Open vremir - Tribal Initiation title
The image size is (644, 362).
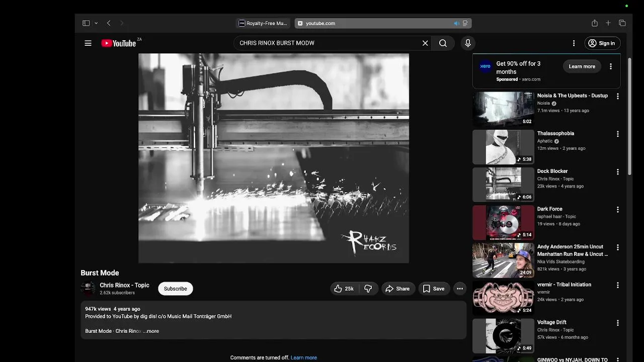564,285
